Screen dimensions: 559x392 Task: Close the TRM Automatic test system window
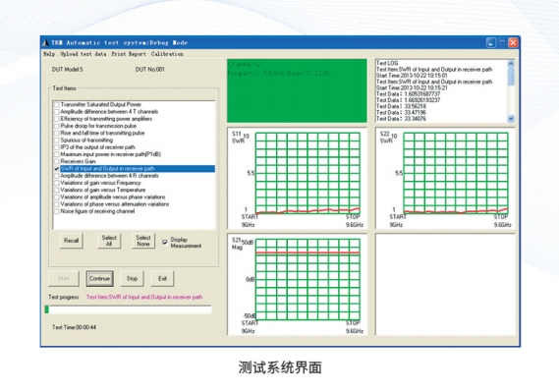(513, 43)
